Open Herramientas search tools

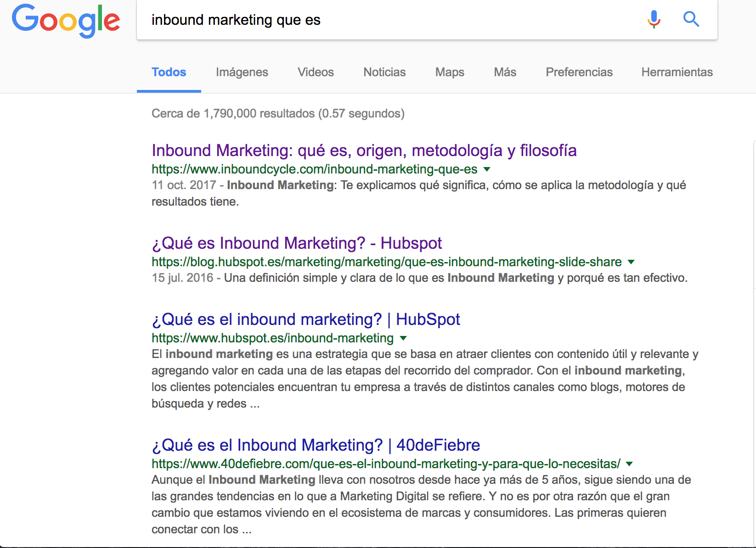[677, 73]
